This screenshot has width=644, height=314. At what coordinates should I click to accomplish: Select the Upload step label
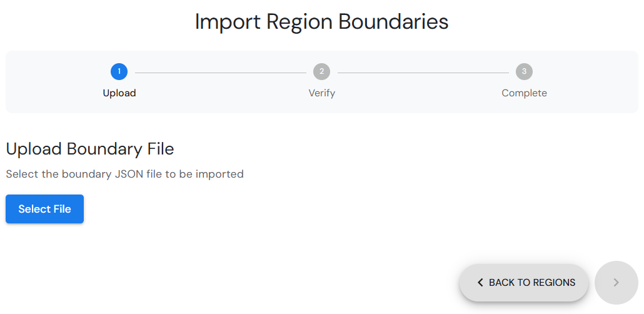[119, 93]
